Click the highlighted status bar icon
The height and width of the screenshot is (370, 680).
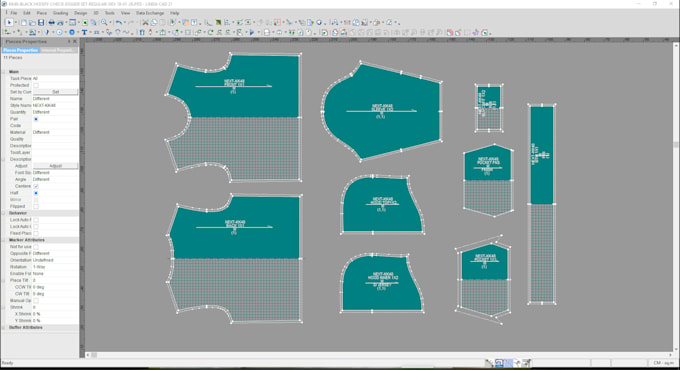(x=508, y=363)
